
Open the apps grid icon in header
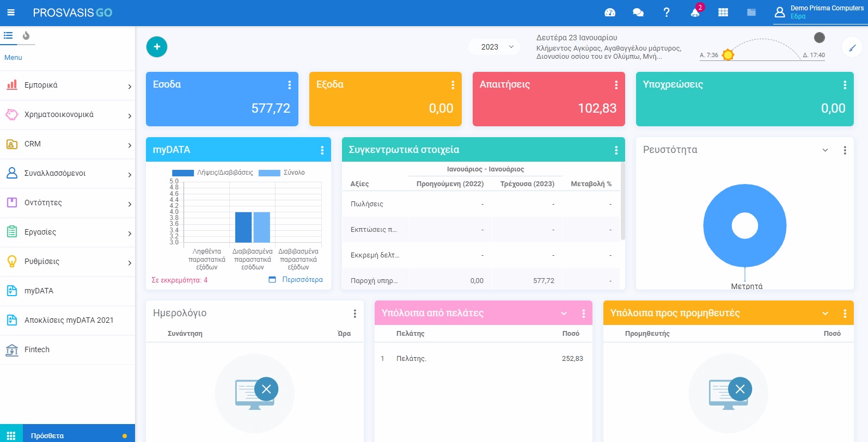tap(723, 13)
